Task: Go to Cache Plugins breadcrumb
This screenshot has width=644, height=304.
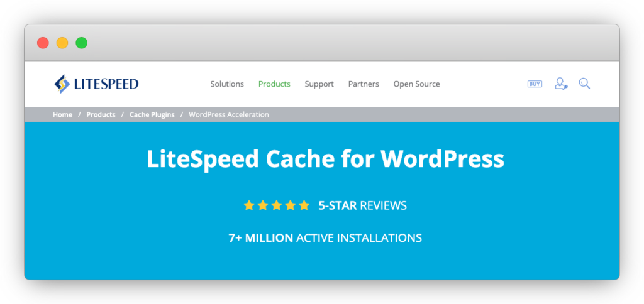Action: pos(152,115)
